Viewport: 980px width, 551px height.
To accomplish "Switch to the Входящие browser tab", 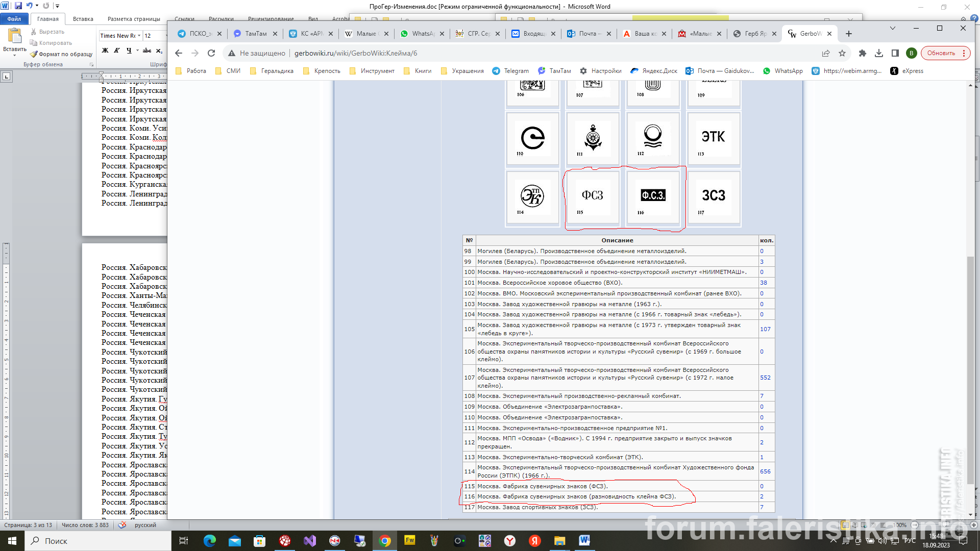I will (x=533, y=34).
